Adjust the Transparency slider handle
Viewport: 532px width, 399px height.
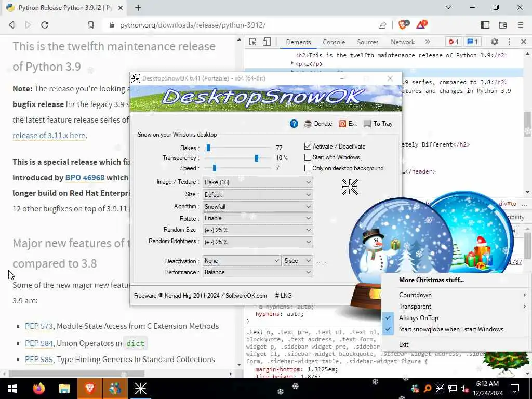click(x=257, y=158)
